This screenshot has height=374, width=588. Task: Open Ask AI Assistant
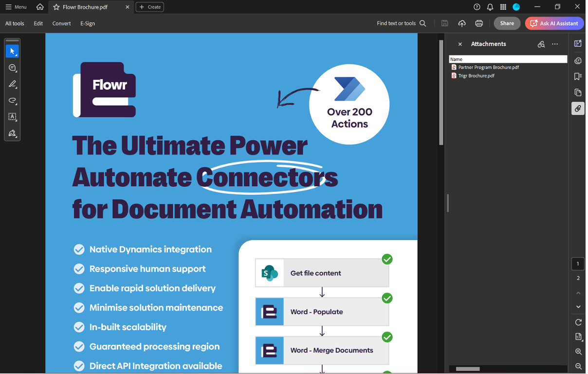coord(554,23)
